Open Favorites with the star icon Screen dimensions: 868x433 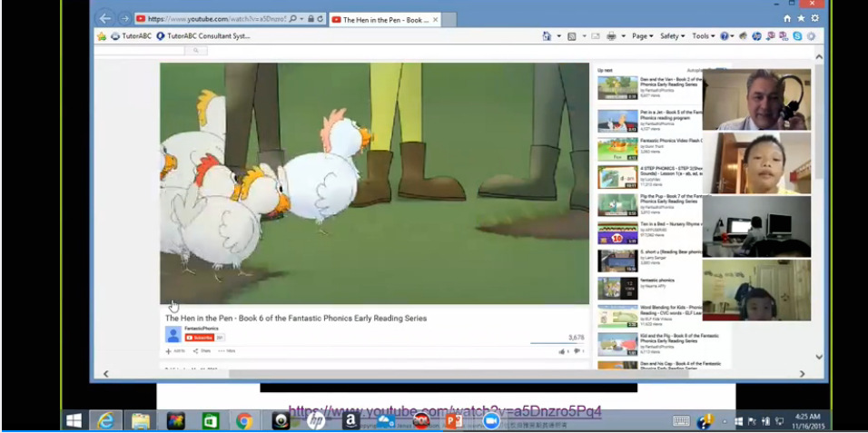tap(801, 18)
